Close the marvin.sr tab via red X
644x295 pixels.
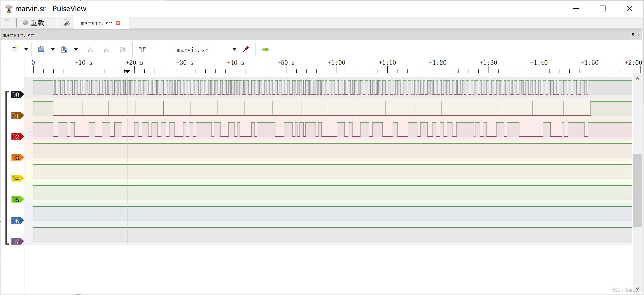(x=118, y=23)
